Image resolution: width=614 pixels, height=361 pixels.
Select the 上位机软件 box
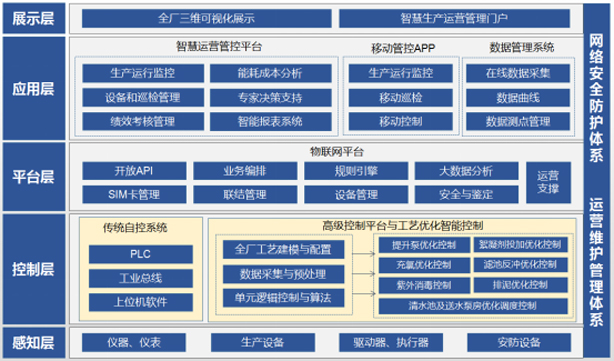coord(141,302)
